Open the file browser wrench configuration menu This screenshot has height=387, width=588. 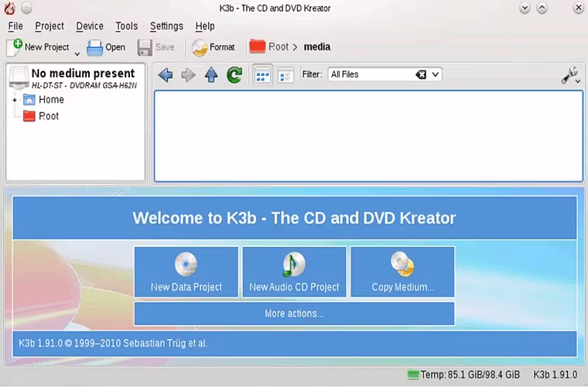click(x=570, y=75)
